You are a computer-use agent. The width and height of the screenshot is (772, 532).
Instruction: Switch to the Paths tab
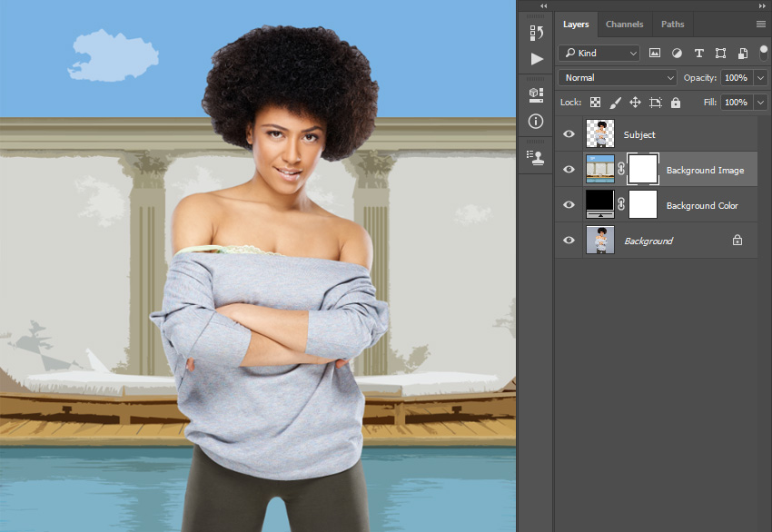[672, 25]
